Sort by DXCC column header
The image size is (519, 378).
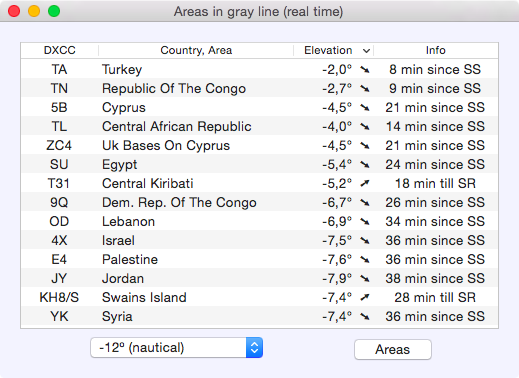click(60, 50)
